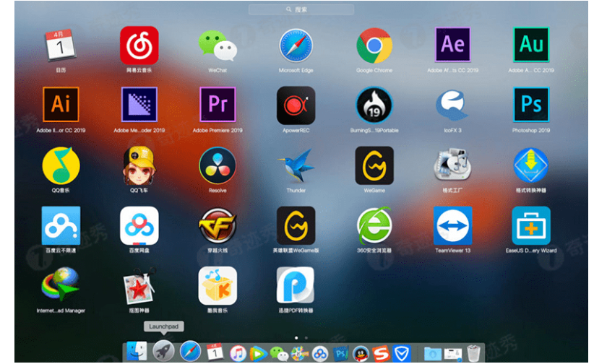594x364 pixels.
Task: Open the 日历 calendar app in Launchpad grid
Action: point(61,45)
